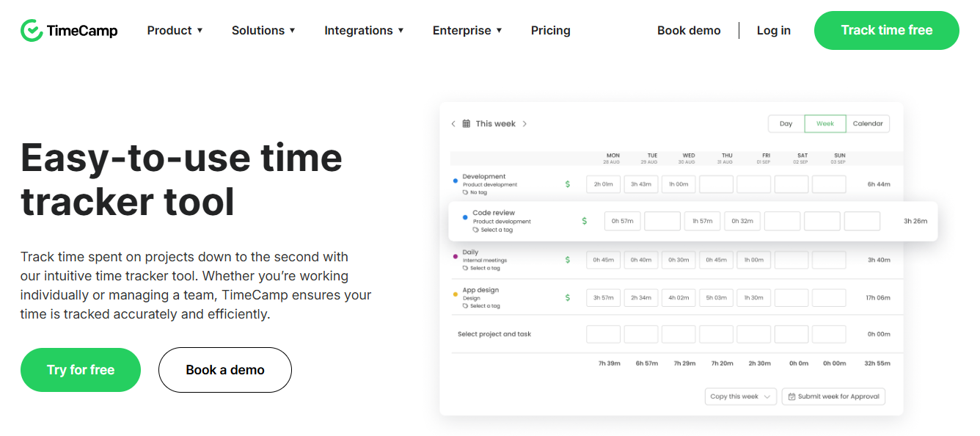Switch to the Day view tab
The width and height of the screenshot is (980, 436).
coord(786,124)
